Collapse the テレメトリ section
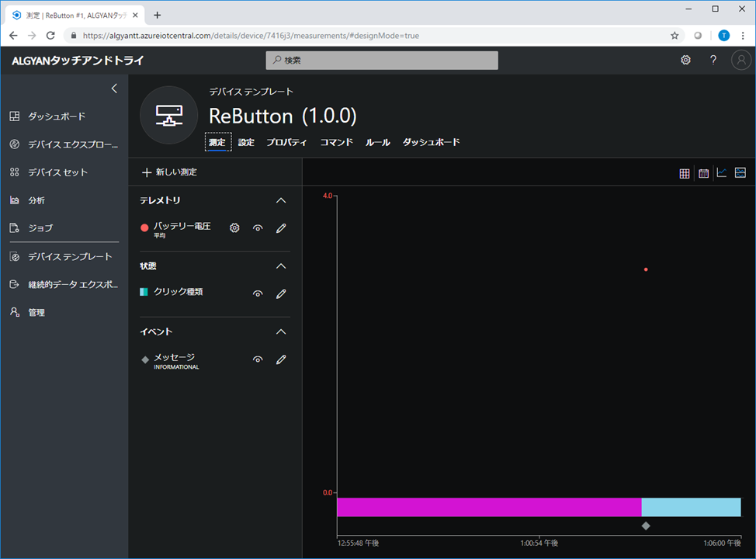 [x=281, y=200]
